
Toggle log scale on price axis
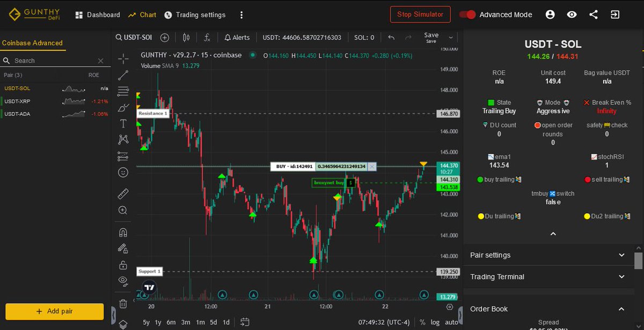pos(435,322)
